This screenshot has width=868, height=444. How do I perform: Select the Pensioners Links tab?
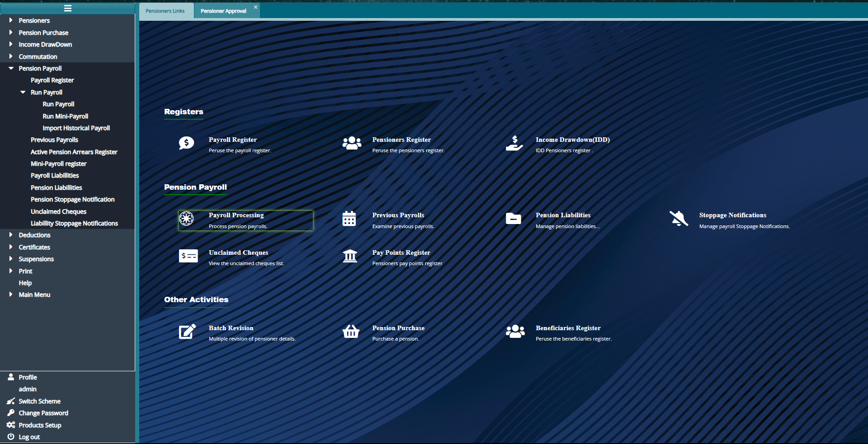(x=166, y=10)
